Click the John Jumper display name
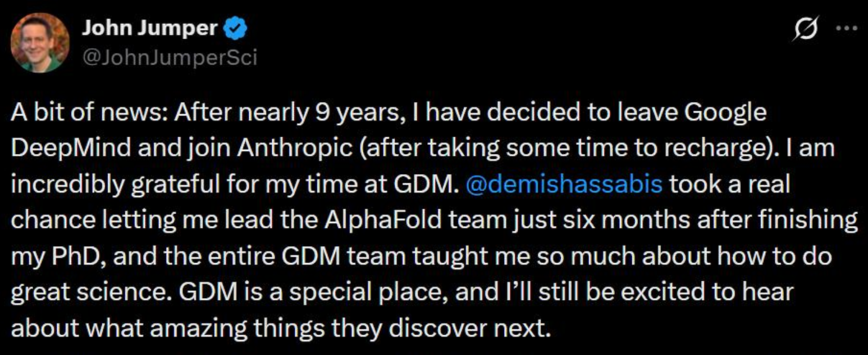 pos(150,29)
